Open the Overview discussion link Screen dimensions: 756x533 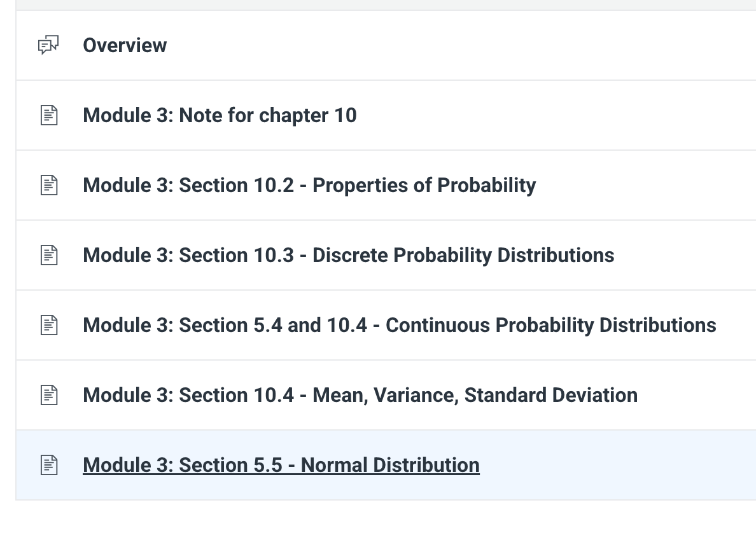(x=125, y=45)
